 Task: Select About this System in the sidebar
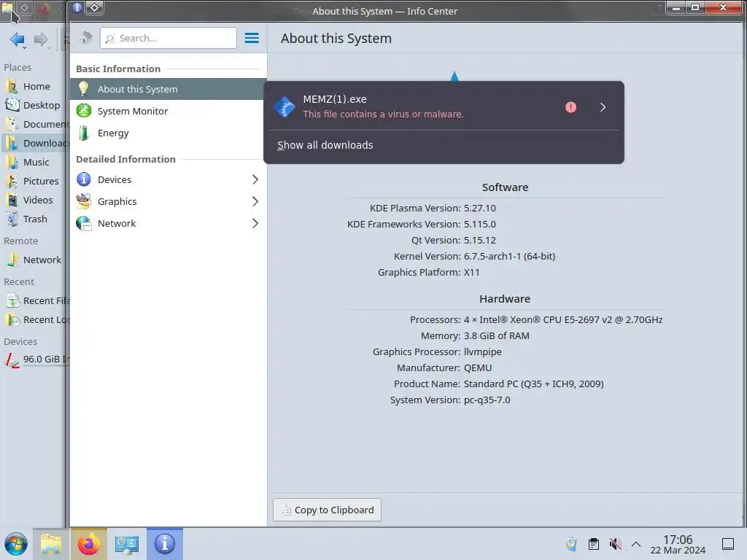click(x=169, y=89)
